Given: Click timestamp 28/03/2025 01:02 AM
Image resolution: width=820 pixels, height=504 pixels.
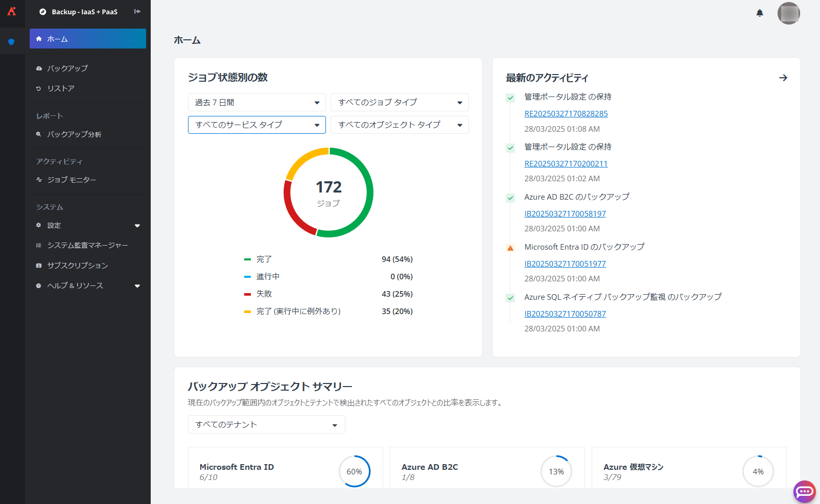Looking at the screenshot, I should coord(562,179).
